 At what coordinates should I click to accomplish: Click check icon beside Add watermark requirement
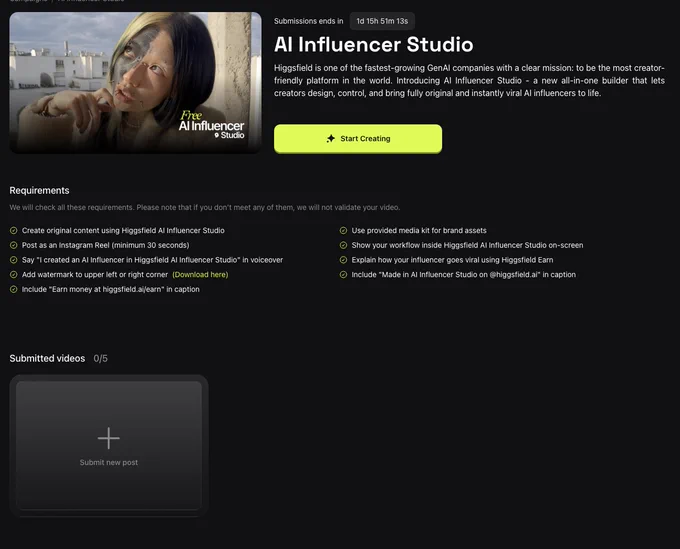click(13, 274)
